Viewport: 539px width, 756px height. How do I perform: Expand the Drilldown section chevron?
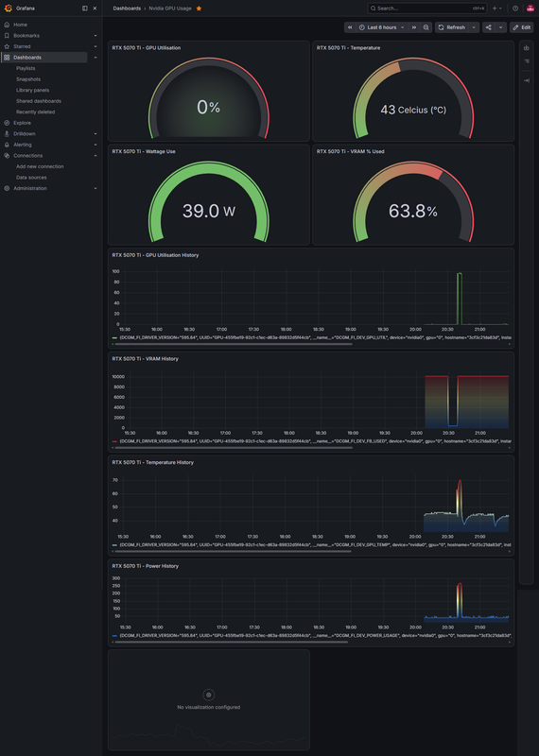click(x=96, y=133)
